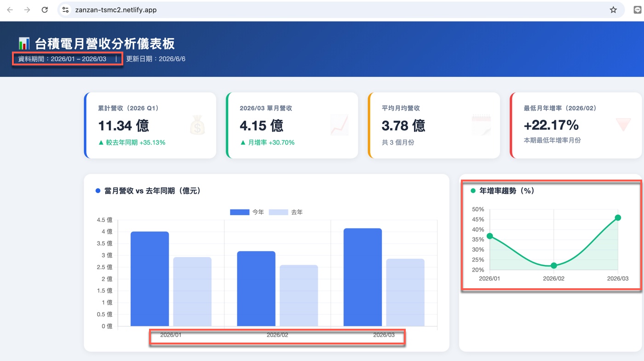Click the 累計營收（2026 Q1）card label

pos(128,108)
